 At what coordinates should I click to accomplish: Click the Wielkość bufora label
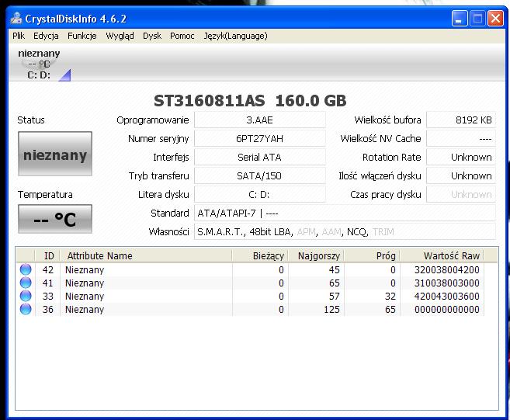[x=387, y=120]
